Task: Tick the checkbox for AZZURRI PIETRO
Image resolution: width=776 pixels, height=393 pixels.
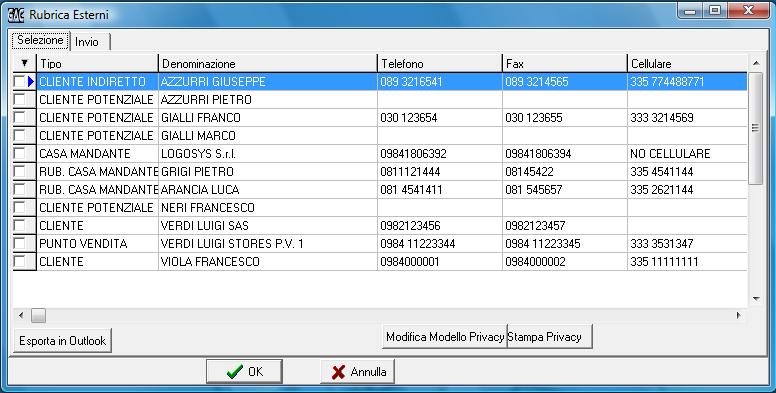Action: click(x=19, y=99)
